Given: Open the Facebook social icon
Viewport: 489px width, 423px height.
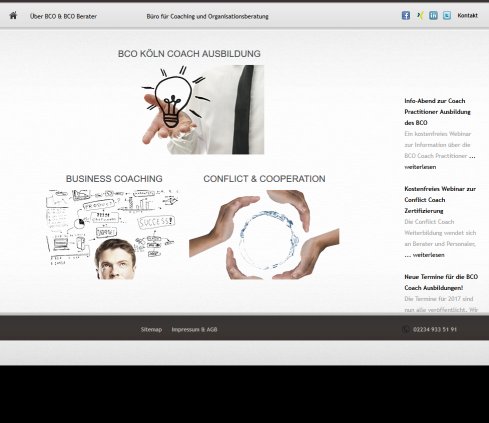Looking at the screenshot, I should coord(406,15).
